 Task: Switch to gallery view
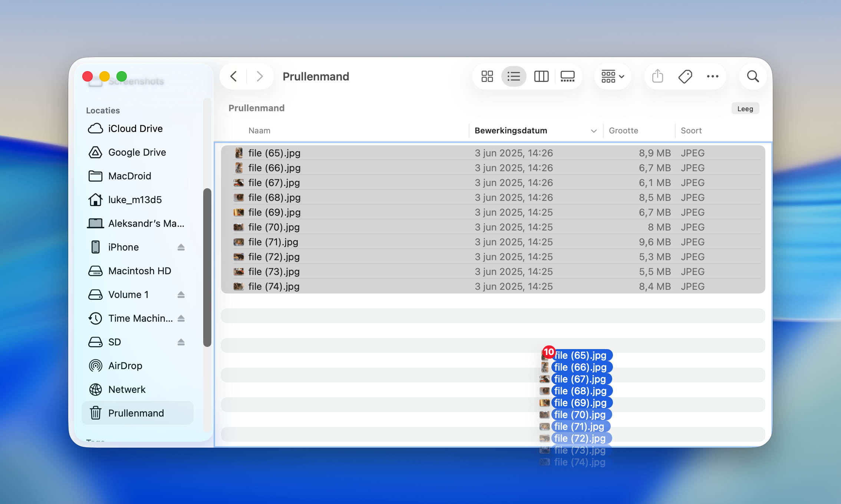567,76
